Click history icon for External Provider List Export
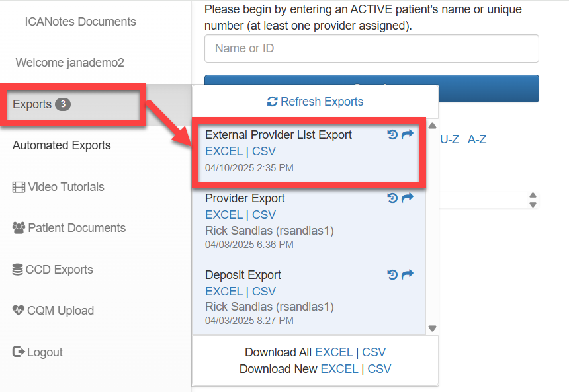 (x=392, y=134)
